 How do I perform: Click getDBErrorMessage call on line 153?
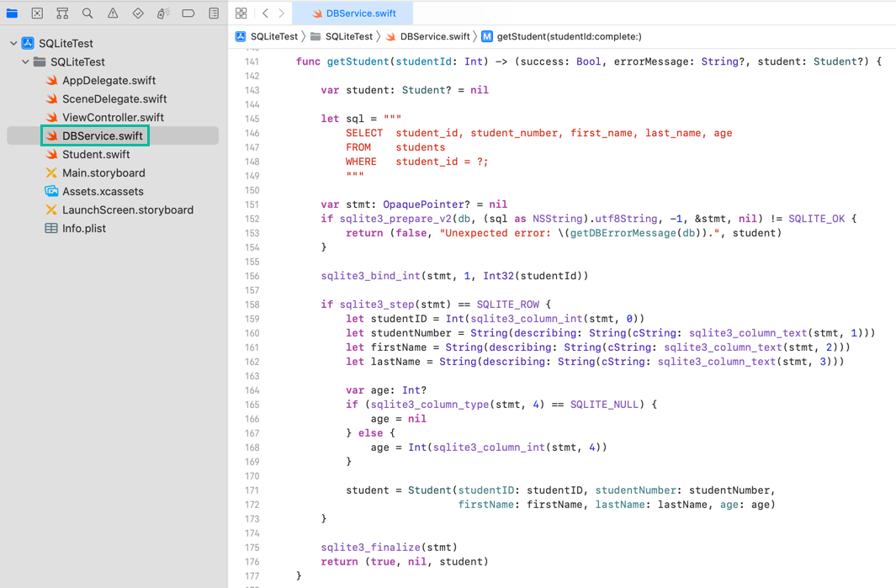623,233
